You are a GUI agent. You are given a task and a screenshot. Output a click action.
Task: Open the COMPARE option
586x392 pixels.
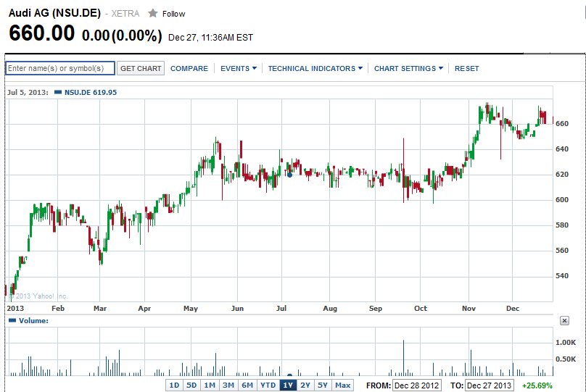click(x=189, y=68)
